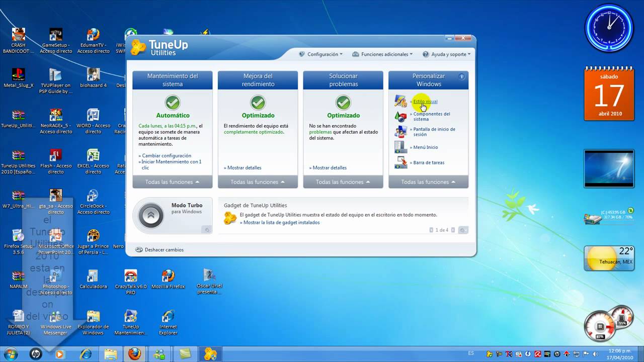Viewport: 644px width, 362px height.
Task: Open the Configuración dropdown
Action: [x=320, y=54]
